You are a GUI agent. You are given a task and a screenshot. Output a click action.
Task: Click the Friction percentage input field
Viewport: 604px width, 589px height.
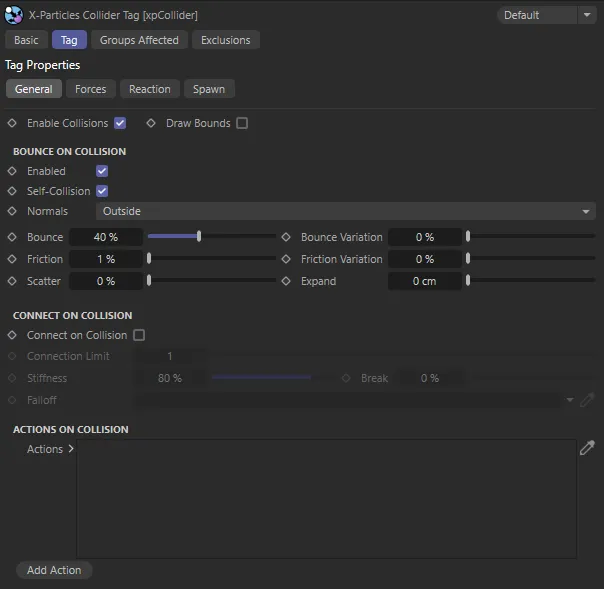coord(106,259)
